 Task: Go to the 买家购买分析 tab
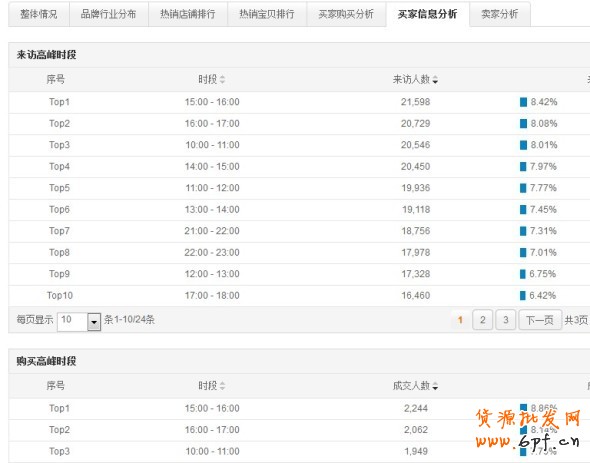tap(346, 14)
